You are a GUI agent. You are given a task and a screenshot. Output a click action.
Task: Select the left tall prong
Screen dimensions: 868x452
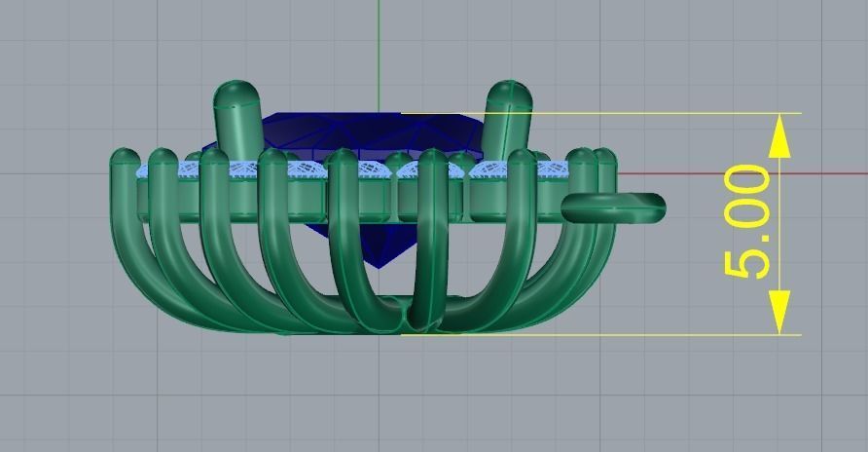[x=236, y=122]
